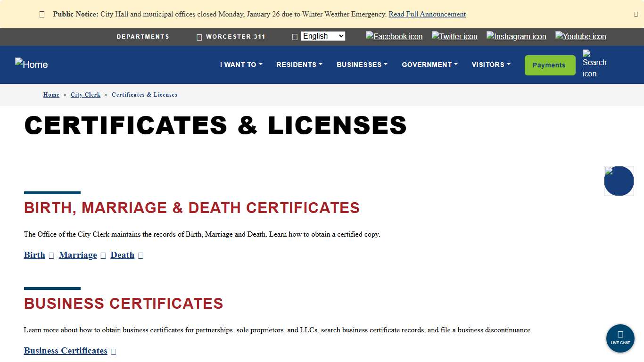Click the Home logo icon
644x362 pixels.
point(31,65)
